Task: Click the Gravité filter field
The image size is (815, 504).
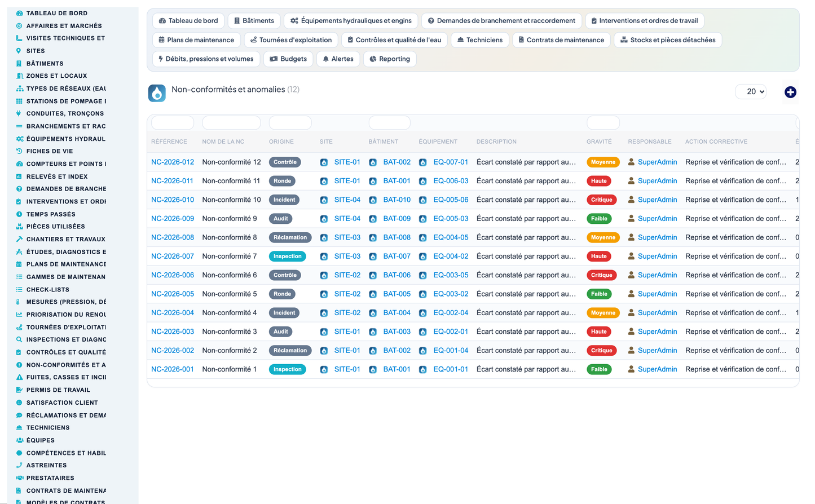Action: click(x=603, y=122)
